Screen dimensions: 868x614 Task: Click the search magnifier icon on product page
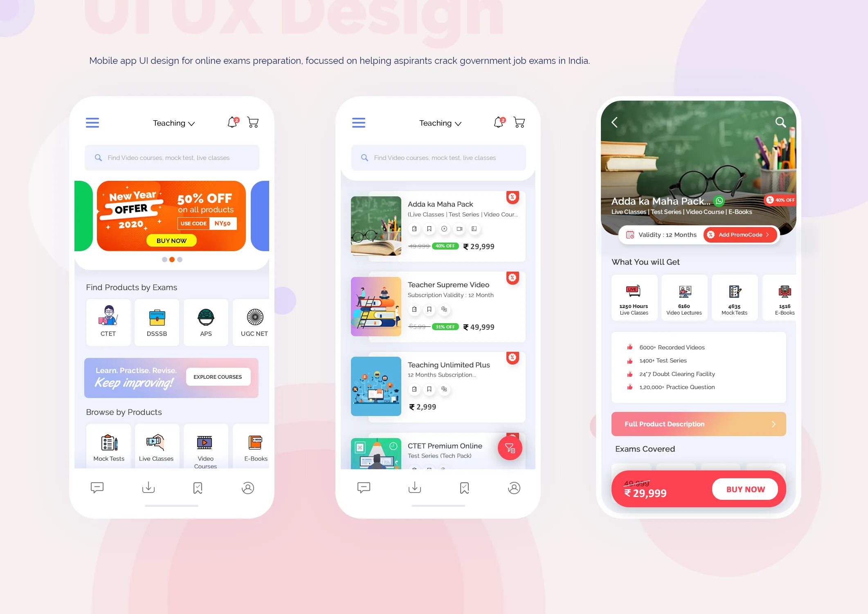click(x=780, y=121)
